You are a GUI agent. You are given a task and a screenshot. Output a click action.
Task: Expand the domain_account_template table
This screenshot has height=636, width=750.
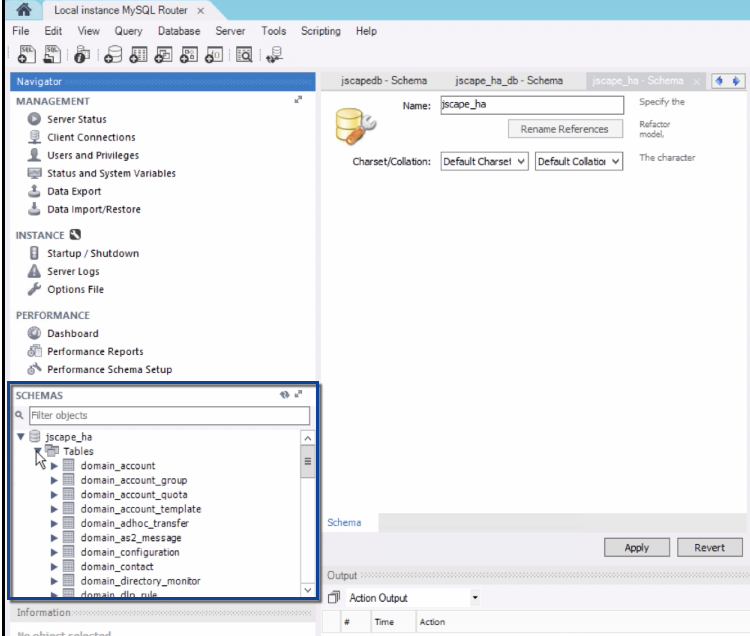pos(54,509)
